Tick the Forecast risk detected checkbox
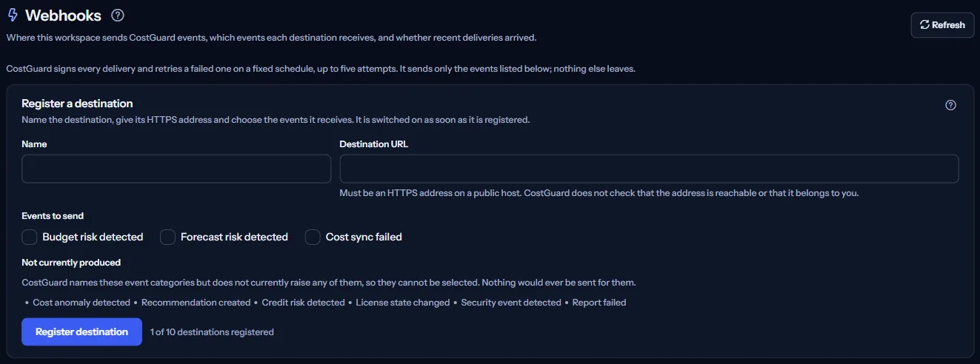Screen dimensions: 980x364 pos(167,237)
